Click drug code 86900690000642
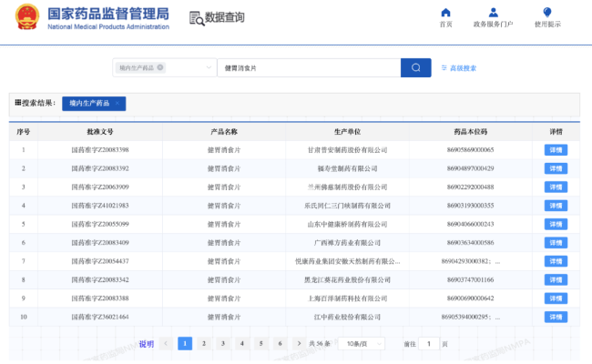 click(x=471, y=298)
